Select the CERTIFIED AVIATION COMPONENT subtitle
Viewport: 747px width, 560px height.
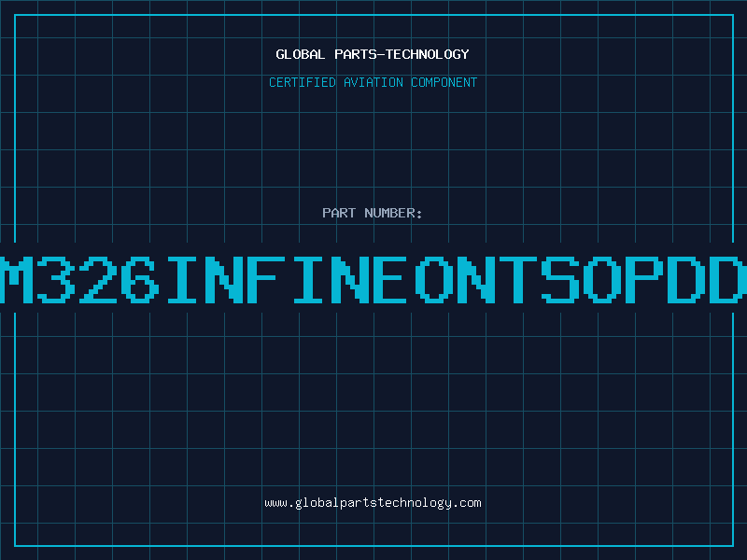(x=373, y=82)
